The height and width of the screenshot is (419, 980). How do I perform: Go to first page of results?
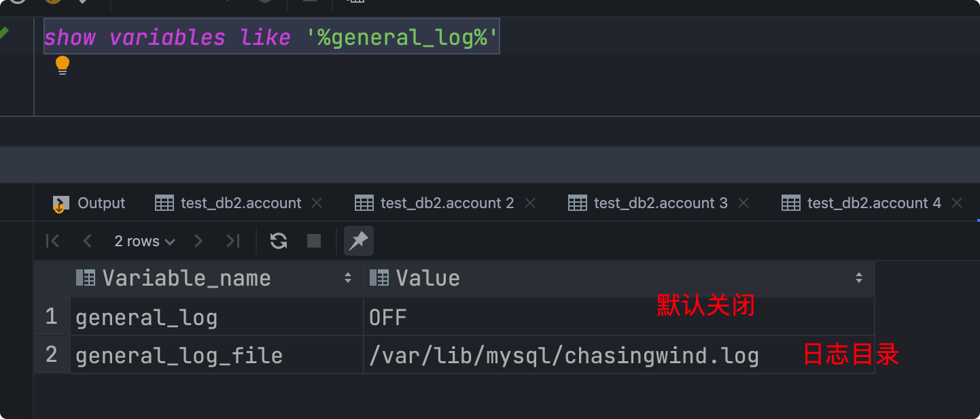point(52,241)
